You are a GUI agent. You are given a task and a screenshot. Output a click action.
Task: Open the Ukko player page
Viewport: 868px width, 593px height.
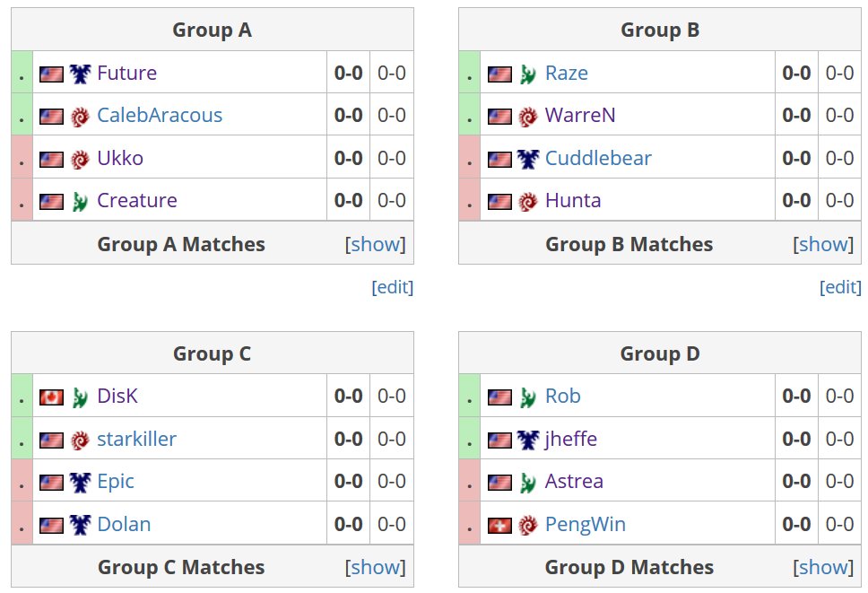point(120,159)
